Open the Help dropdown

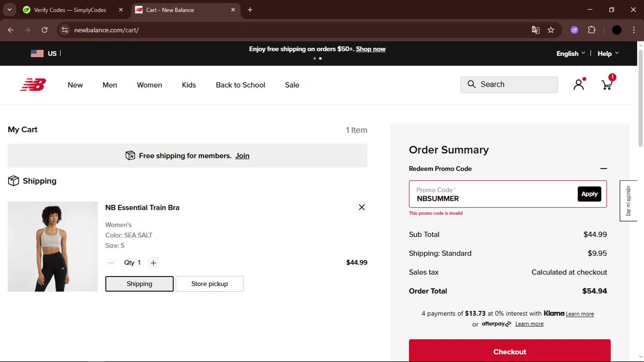click(x=608, y=53)
